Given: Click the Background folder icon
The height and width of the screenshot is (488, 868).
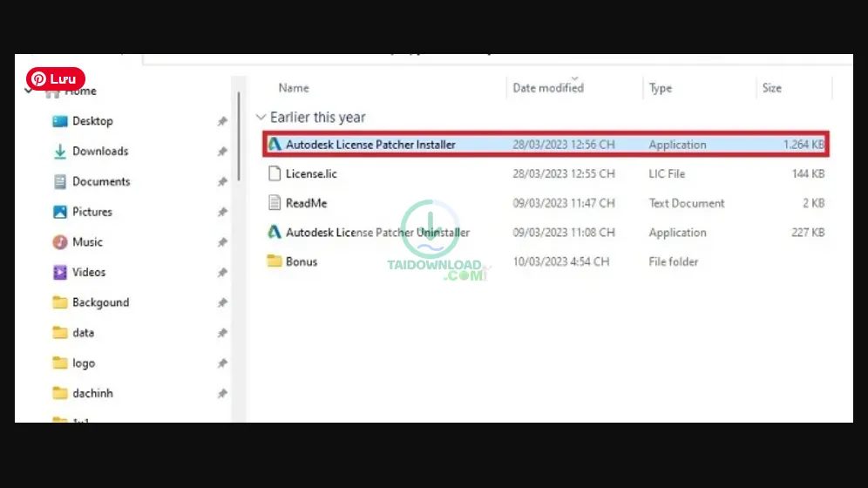Looking at the screenshot, I should (60, 302).
